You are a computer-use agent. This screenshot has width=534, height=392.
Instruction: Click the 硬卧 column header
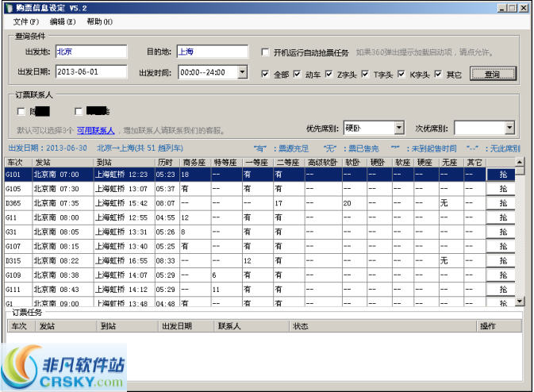pyautogui.click(x=379, y=163)
